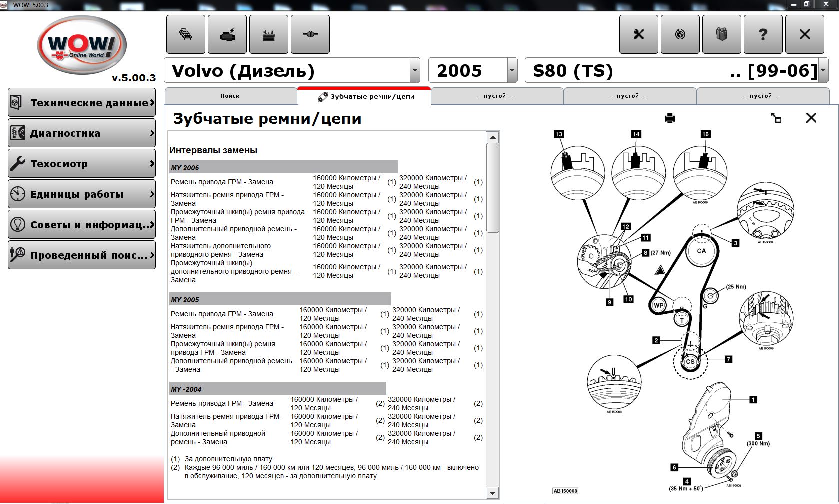The image size is (839, 504).
Task: Open the gift box icon
Action: coord(722,34)
